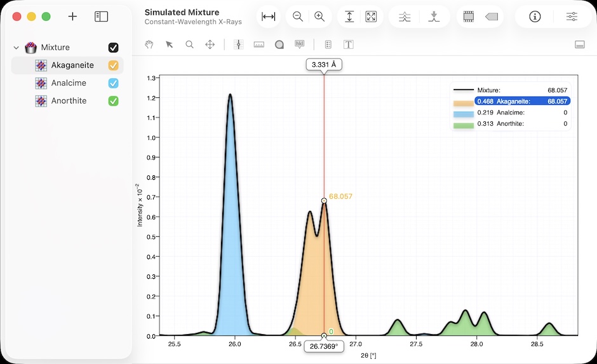597x364 pixels.
Task: Select Anorthite in the phase list
Action: 69,101
